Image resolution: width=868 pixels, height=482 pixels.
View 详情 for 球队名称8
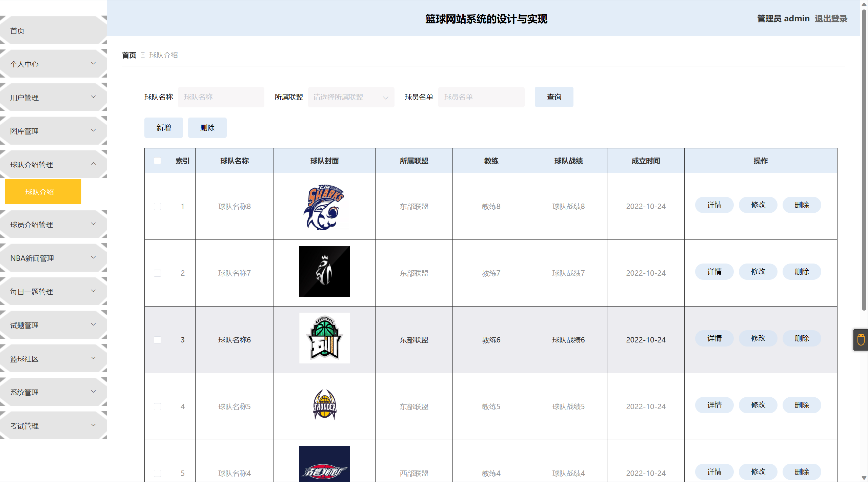(x=714, y=205)
